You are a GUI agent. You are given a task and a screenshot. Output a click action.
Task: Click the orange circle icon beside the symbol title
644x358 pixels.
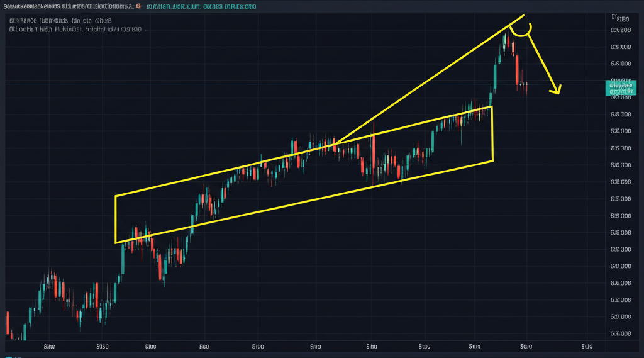[x=138, y=7]
